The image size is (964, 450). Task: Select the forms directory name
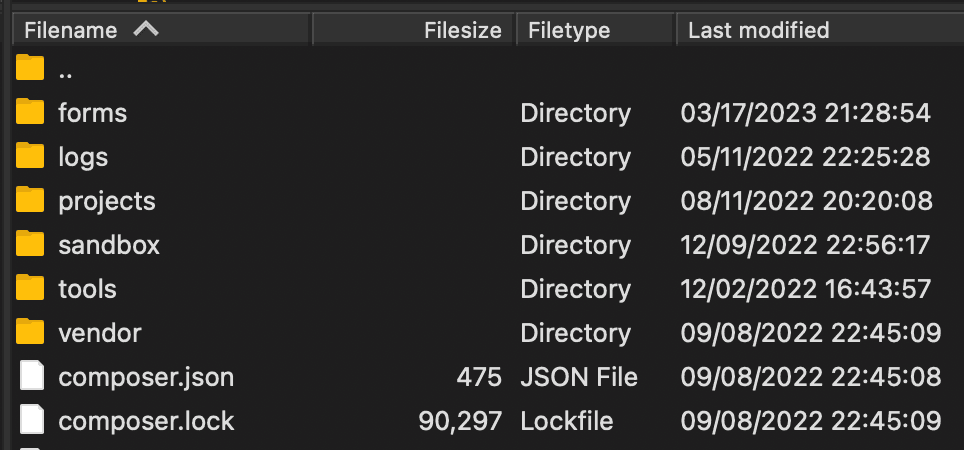tap(93, 112)
